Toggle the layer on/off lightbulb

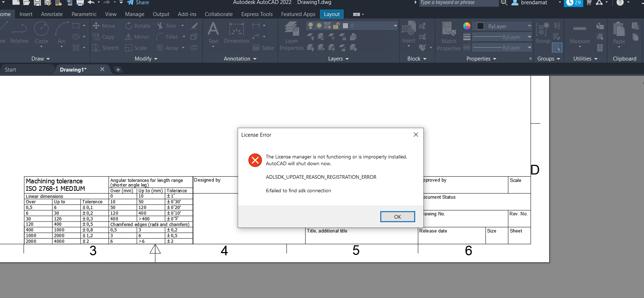tap(310, 26)
